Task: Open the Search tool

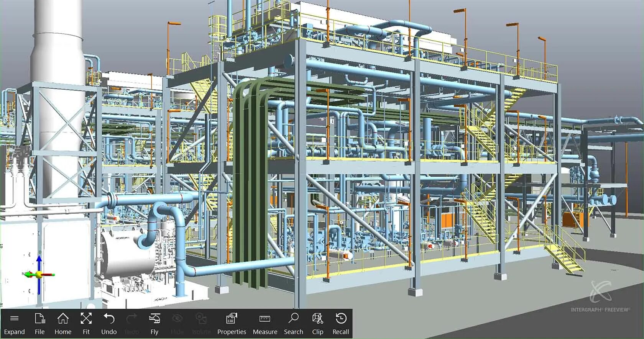Action: 294,324
